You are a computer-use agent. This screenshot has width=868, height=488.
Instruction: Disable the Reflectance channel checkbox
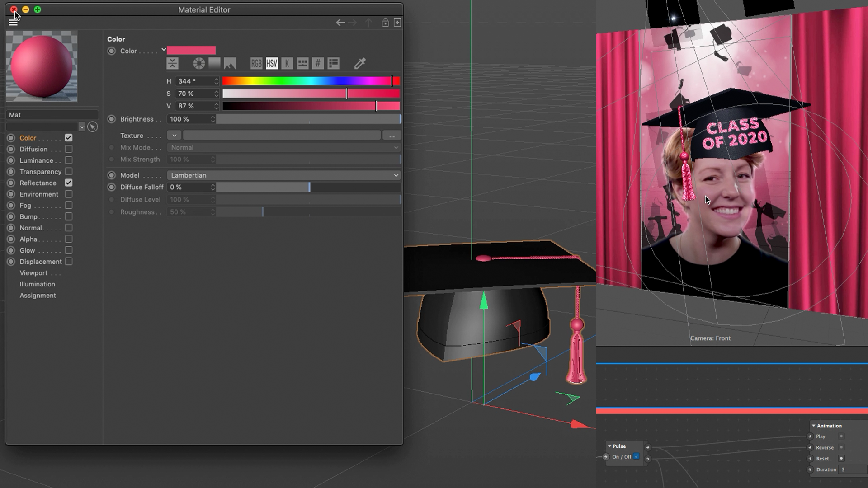pyautogui.click(x=68, y=183)
